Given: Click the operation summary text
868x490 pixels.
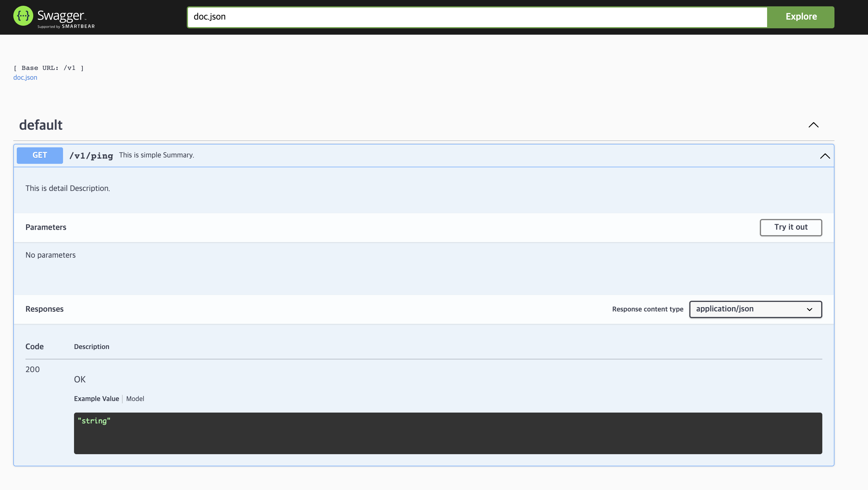Looking at the screenshot, I should coord(156,155).
